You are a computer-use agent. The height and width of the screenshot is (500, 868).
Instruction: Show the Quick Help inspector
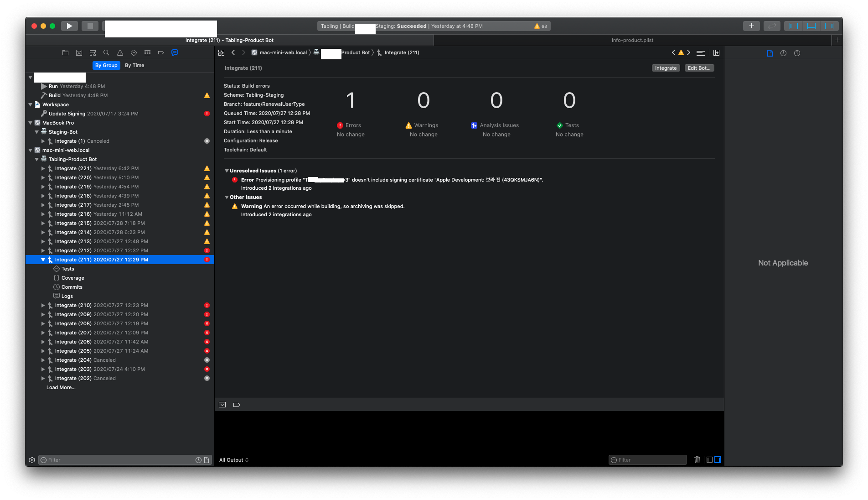tap(797, 53)
